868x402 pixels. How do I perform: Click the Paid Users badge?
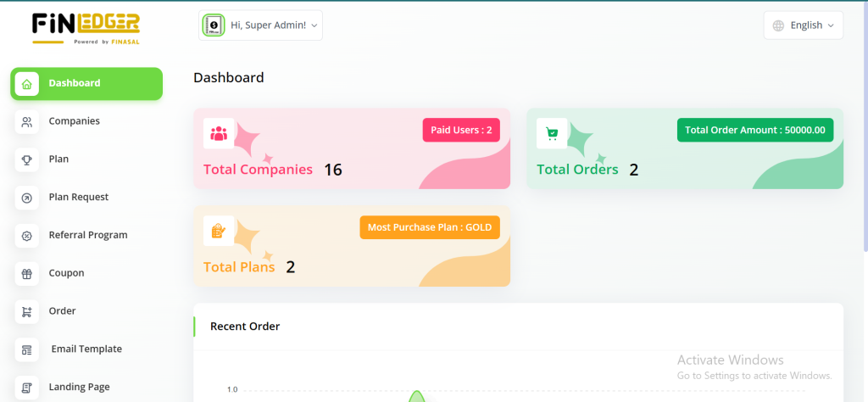[461, 130]
